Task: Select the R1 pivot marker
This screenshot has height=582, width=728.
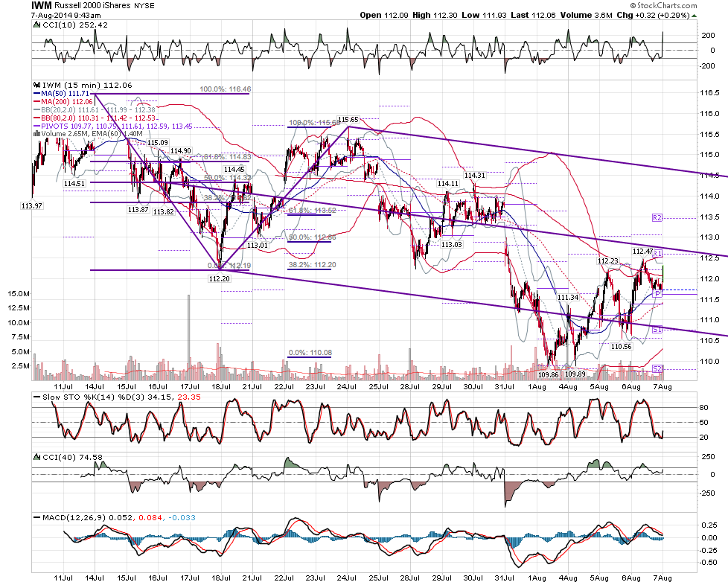Action: (657, 253)
